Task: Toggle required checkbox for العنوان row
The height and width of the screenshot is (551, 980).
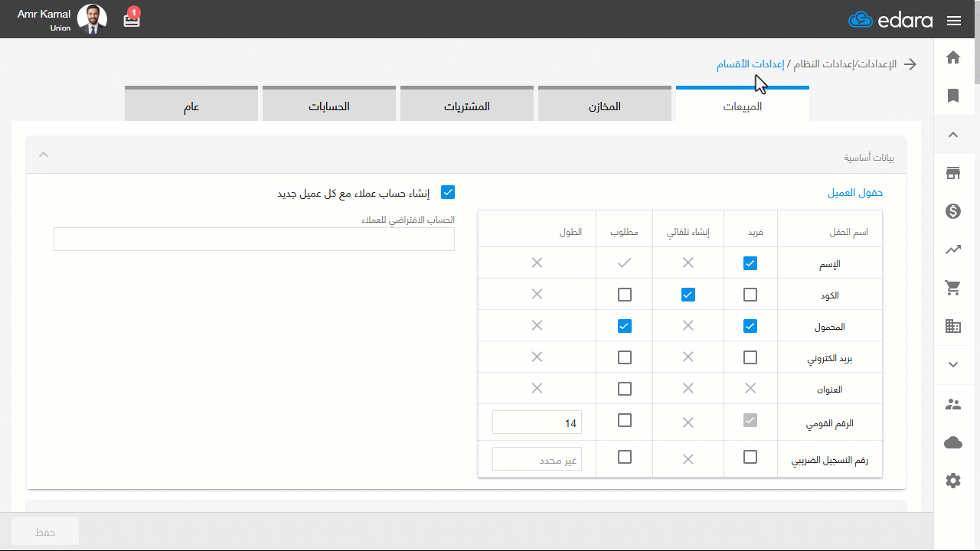Action: pos(625,389)
